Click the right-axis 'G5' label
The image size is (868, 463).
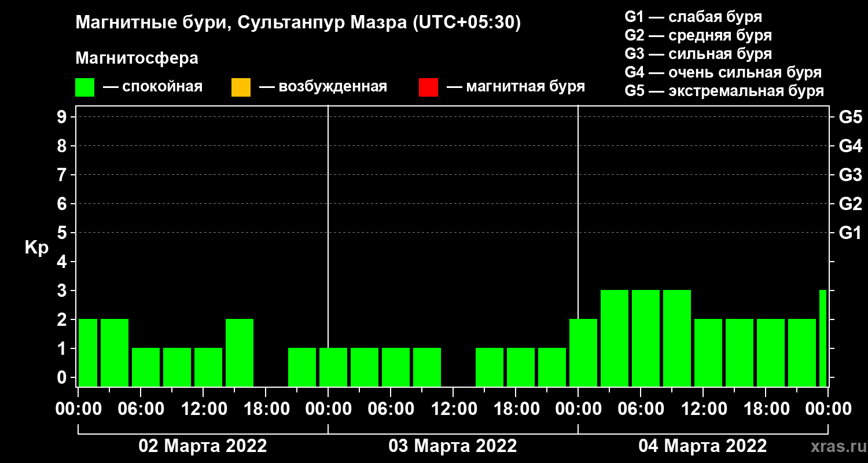tap(850, 117)
